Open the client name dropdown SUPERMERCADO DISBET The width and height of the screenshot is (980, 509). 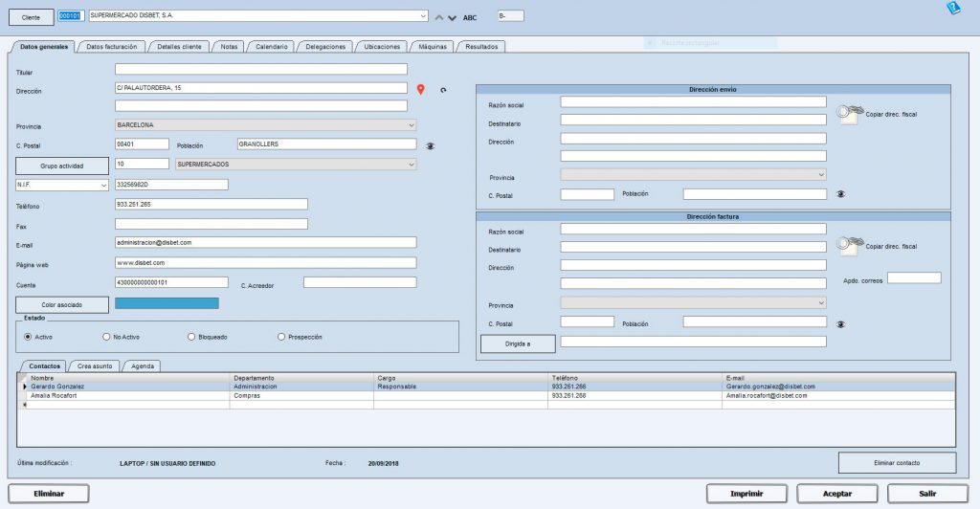point(423,15)
